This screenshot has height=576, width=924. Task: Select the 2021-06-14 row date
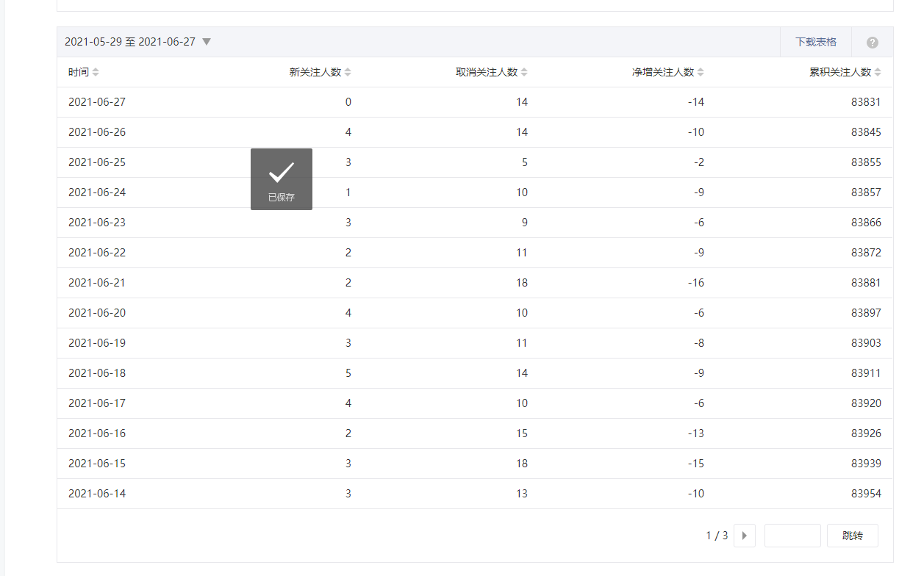point(97,494)
